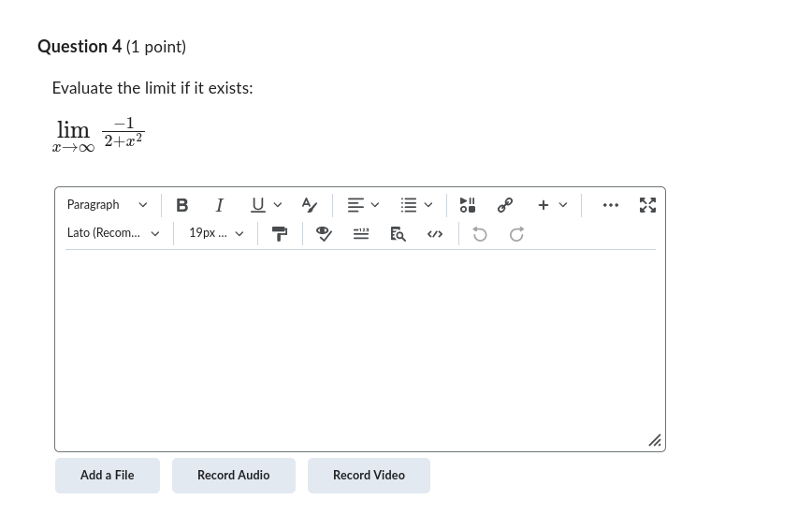Click the text alignment icon
Screen dimensions: 812x515
click(x=355, y=205)
